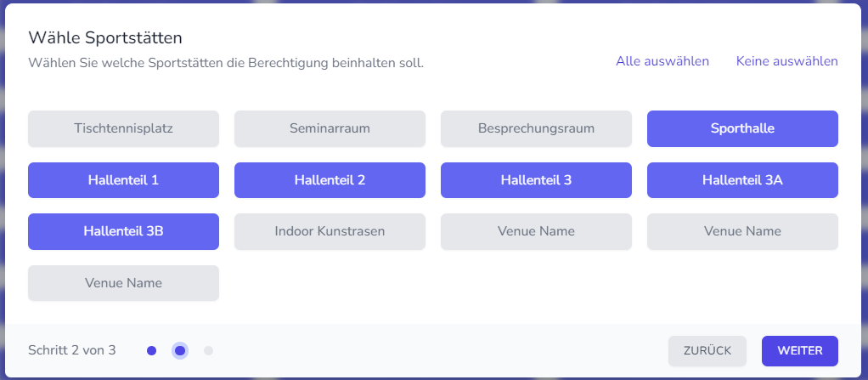Proceed with the Weiter button

(x=800, y=350)
